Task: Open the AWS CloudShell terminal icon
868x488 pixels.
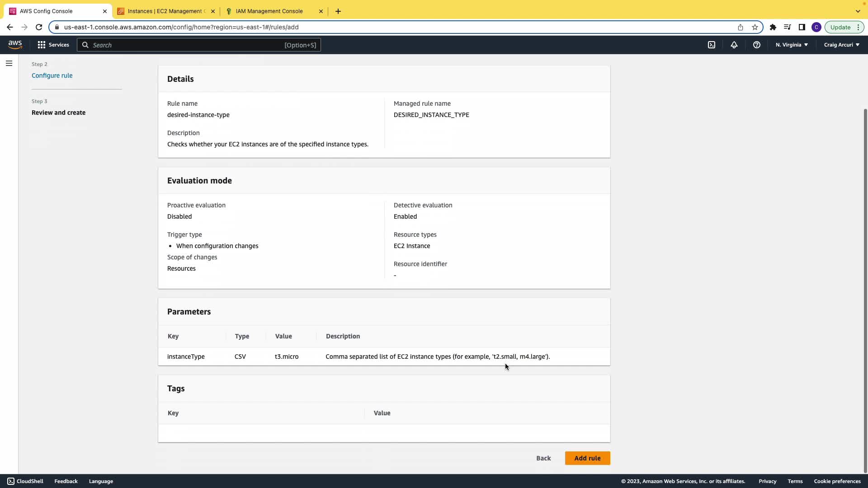Action: tap(712, 45)
